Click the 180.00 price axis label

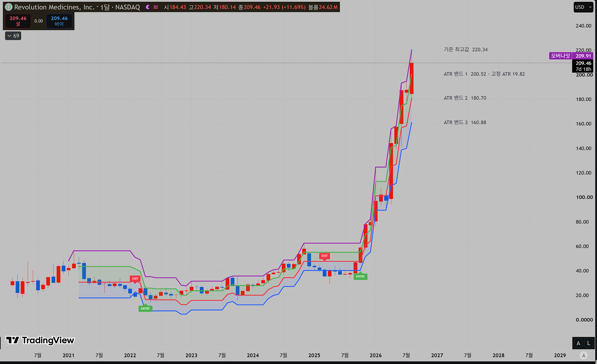tap(583, 99)
